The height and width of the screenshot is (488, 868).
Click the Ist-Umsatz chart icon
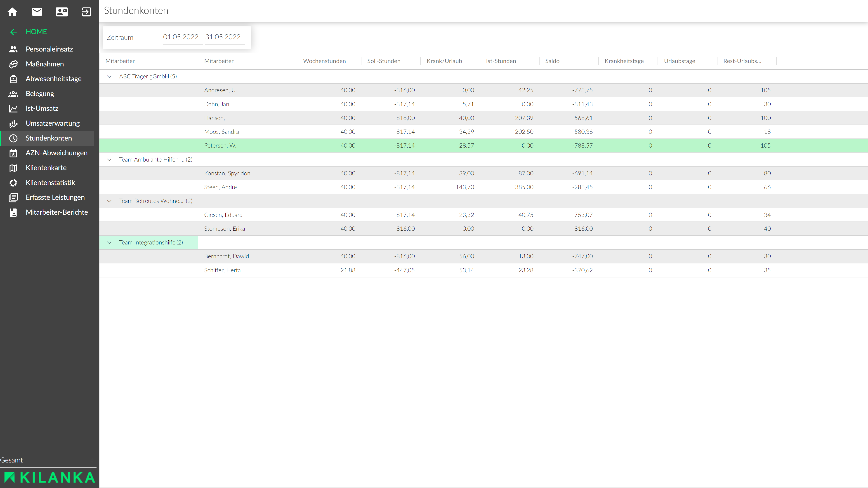(14, 108)
